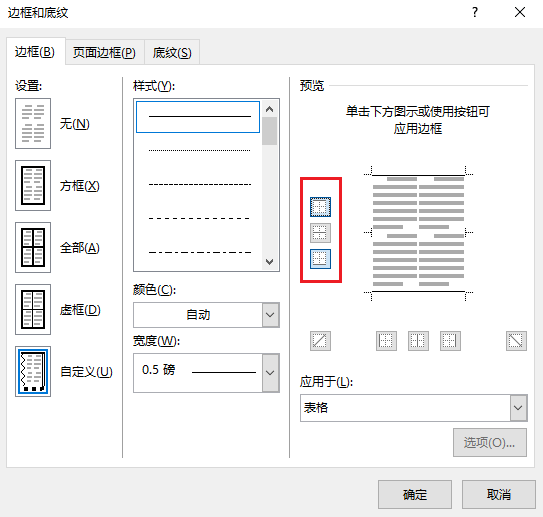Screen dimensions: 543x517
Task: Select the 自定义(U) custom border setting
Action: pos(33,372)
